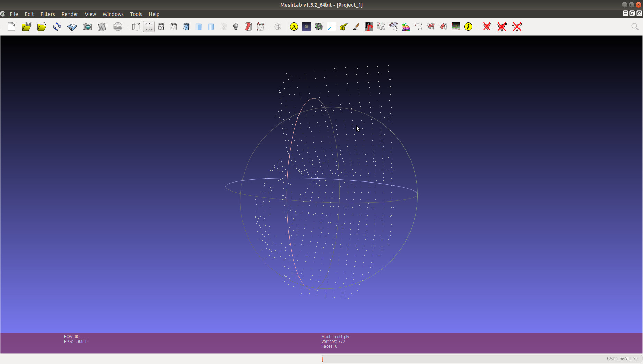The width and height of the screenshot is (643, 364).
Task: Select the plane point picking tool
Action: (x=394, y=27)
